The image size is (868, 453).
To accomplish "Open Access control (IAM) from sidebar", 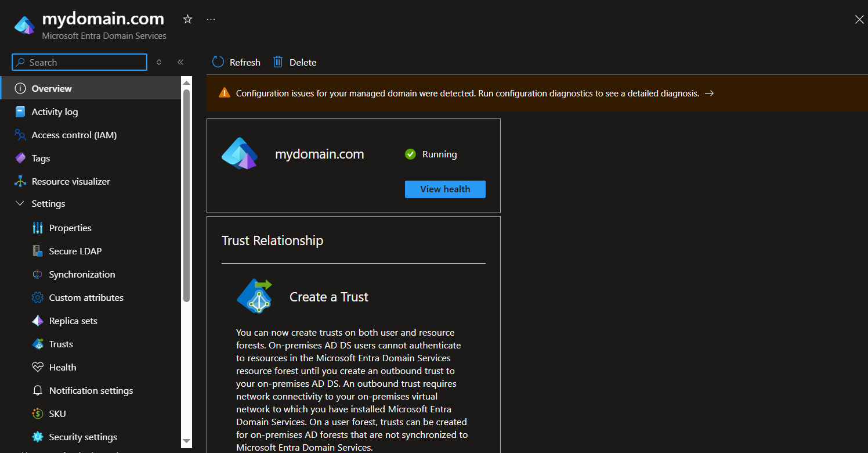I will [74, 135].
